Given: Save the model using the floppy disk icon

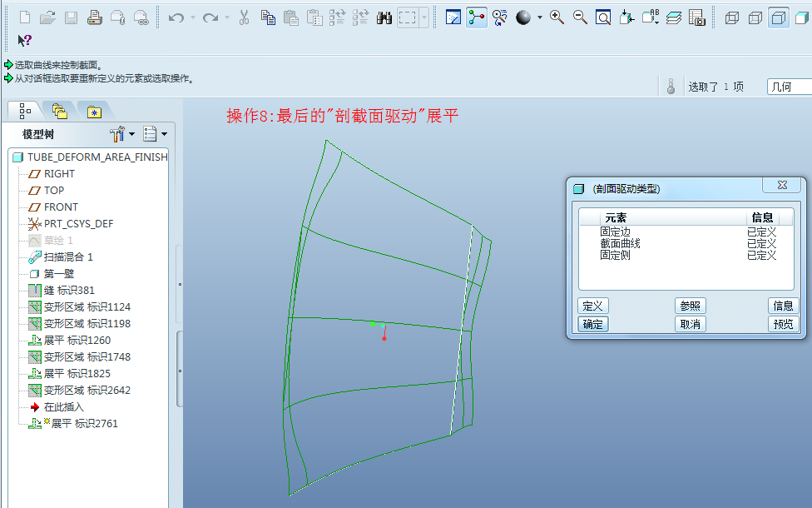Looking at the screenshot, I should [71, 17].
